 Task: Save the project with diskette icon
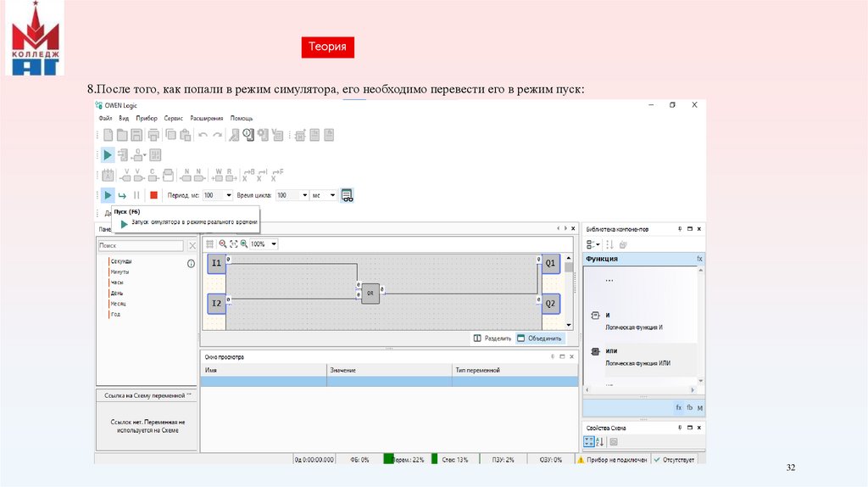(x=136, y=135)
